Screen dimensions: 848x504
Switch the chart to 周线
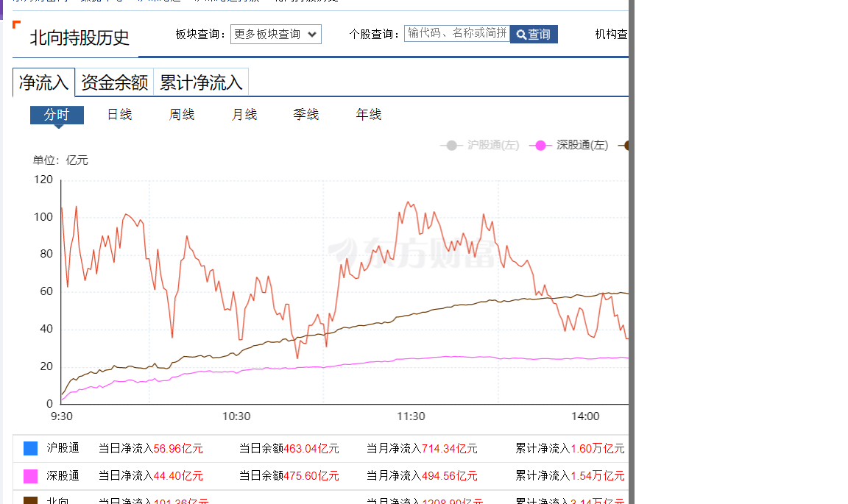[x=182, y=115]
